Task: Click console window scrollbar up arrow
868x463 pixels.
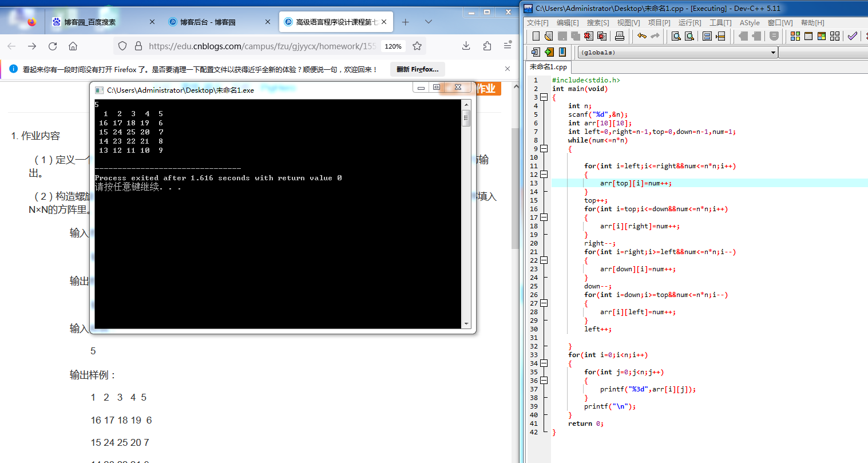Action: (x=466, y=105)
